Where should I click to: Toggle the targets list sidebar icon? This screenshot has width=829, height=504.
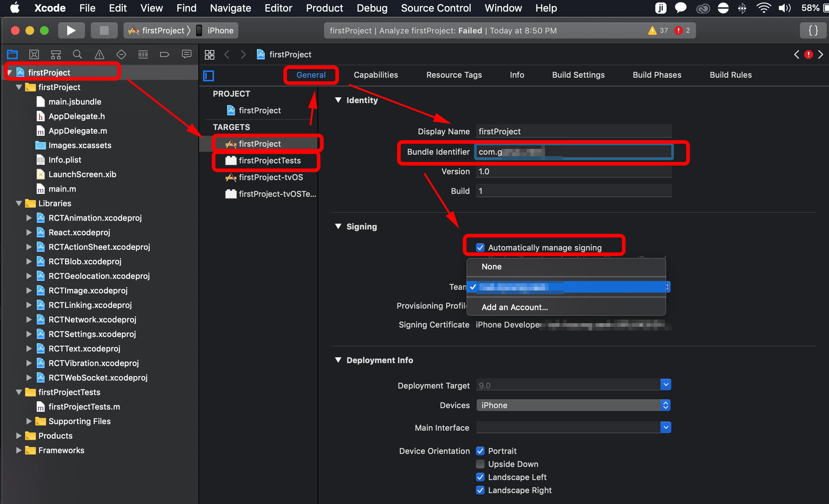click(209, 76)
